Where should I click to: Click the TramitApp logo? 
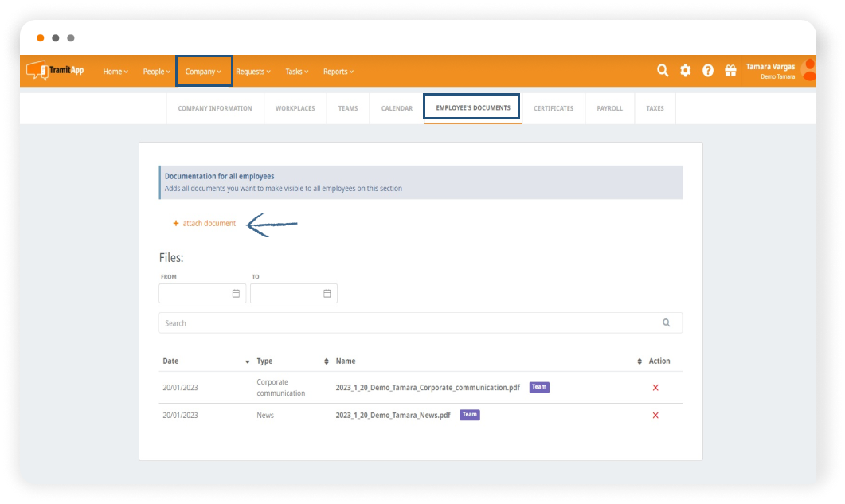[x=55, y=70]
